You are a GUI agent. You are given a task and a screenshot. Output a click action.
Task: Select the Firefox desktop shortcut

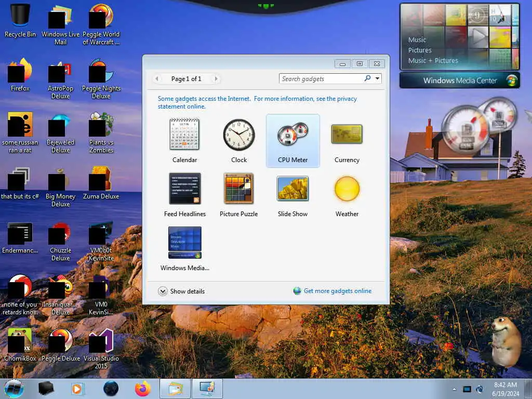coord(20,75)
